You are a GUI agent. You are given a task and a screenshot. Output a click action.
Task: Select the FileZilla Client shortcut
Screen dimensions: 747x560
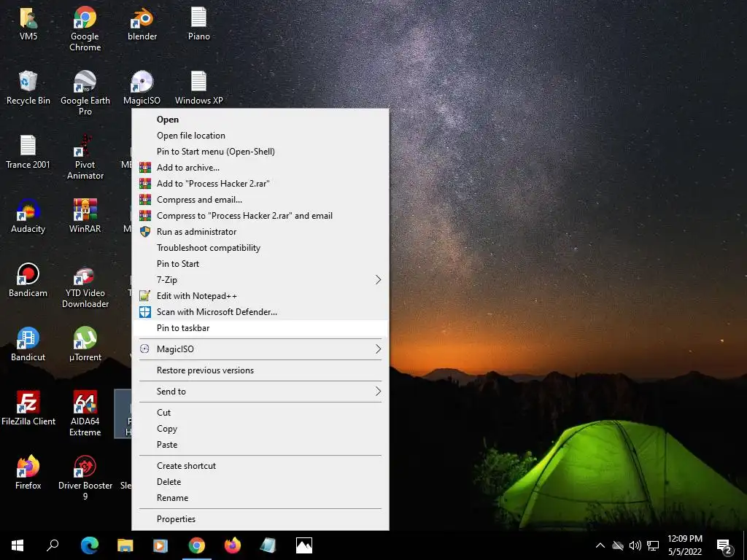28,408
